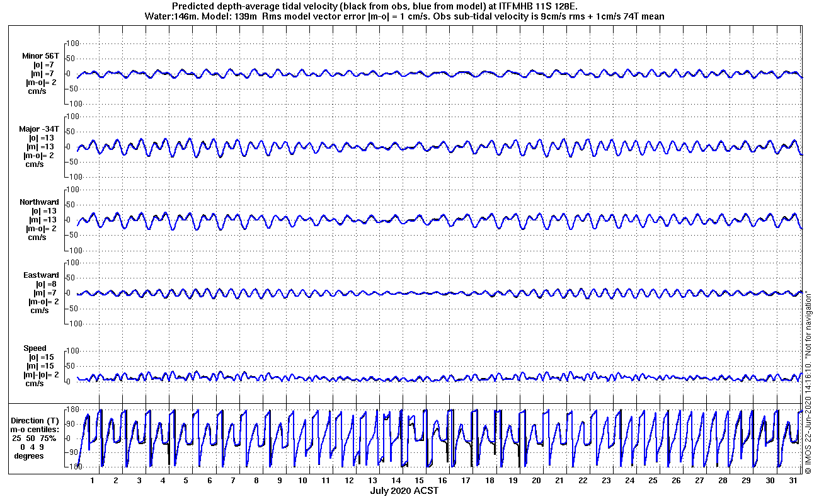Click the 'Northward' panel label
The width and height of the screenshot is (819, 504).
coord(39,202)
